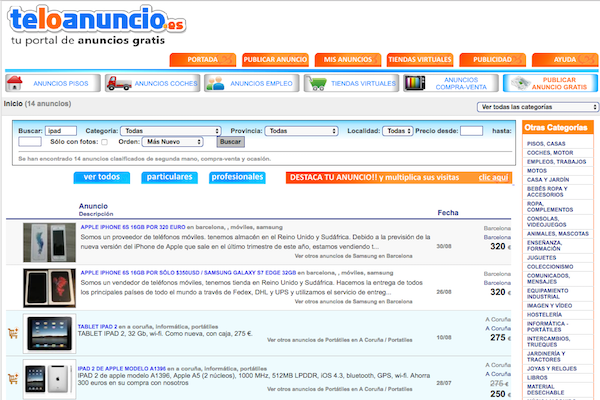Select 'CONSOLAS, VIDEOJUEGOS' sidebar category
The height and width of the screenshot is (400, 600).
(546, 222)
